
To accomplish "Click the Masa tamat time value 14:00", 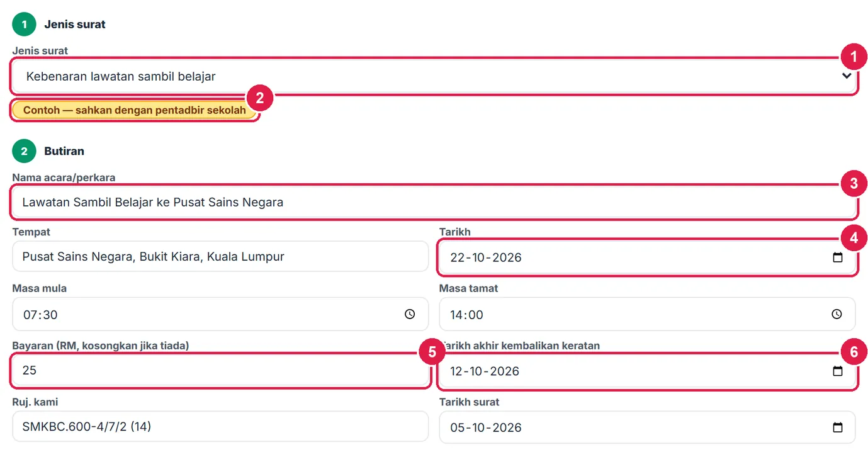I will [467, 314].
